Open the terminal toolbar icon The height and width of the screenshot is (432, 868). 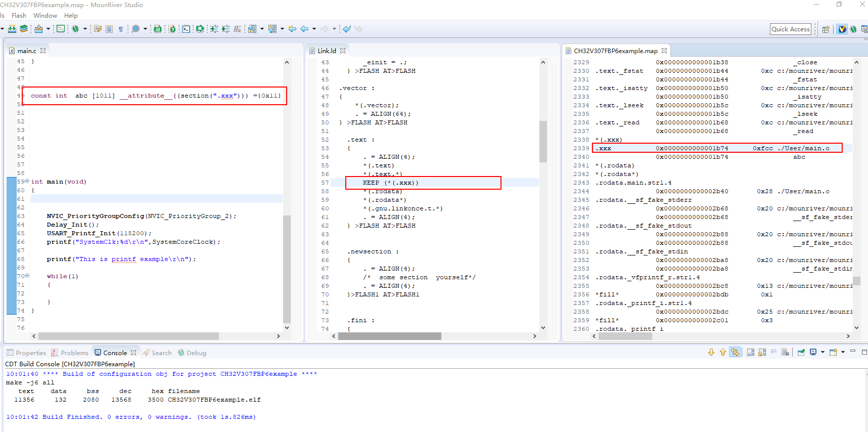click(x=186, y=29)
